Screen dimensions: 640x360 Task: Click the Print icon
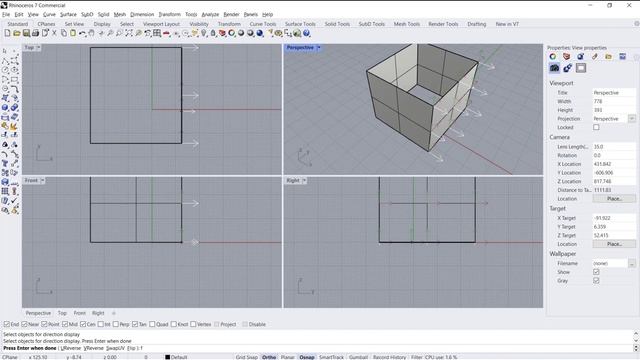pos(36,33)
